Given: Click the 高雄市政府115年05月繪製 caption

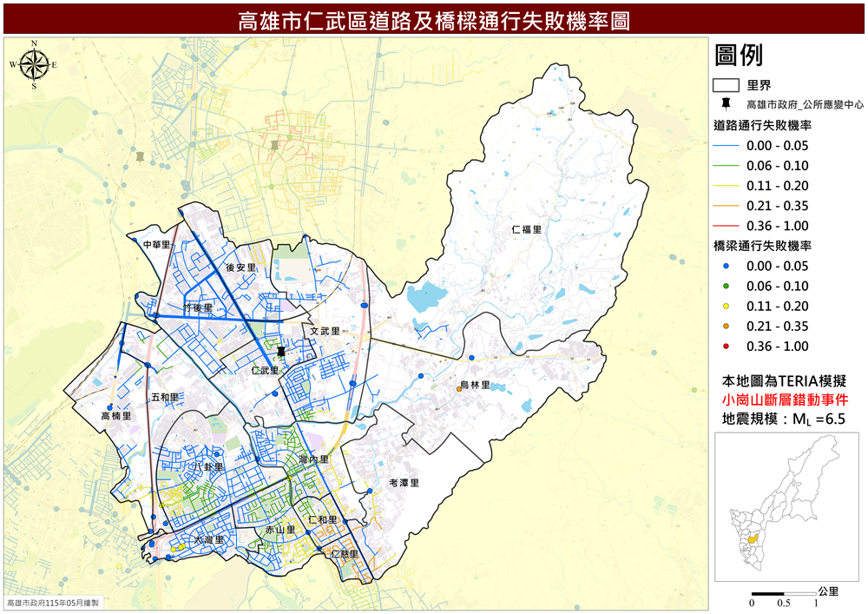Looking at the screenshot, I should 53,603.
